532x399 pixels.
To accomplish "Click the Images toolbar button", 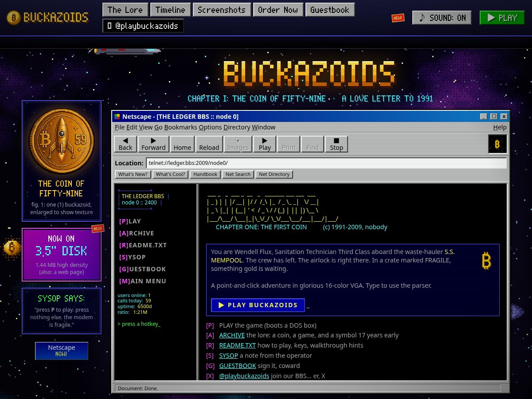I will (x=238, y=144).
